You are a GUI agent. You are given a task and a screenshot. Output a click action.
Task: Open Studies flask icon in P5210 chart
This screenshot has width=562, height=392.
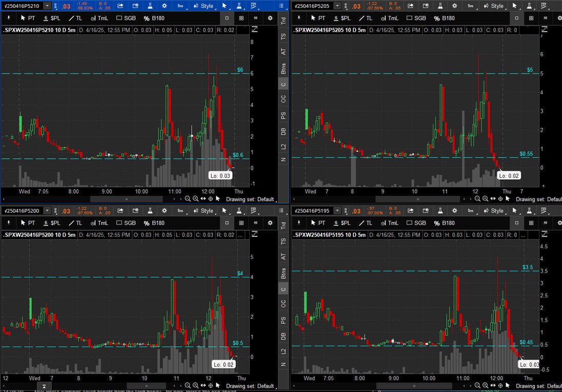pos(150,6)
